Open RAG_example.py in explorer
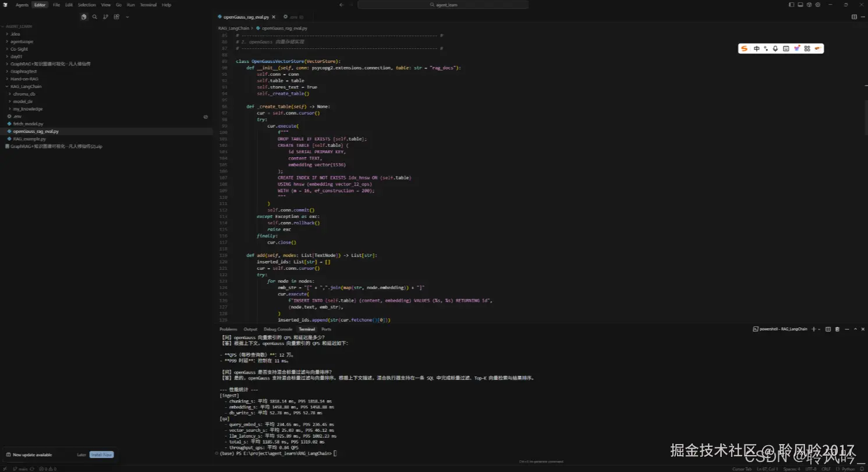The height and width of the screenshot is (472, 868). pos(29,139)
